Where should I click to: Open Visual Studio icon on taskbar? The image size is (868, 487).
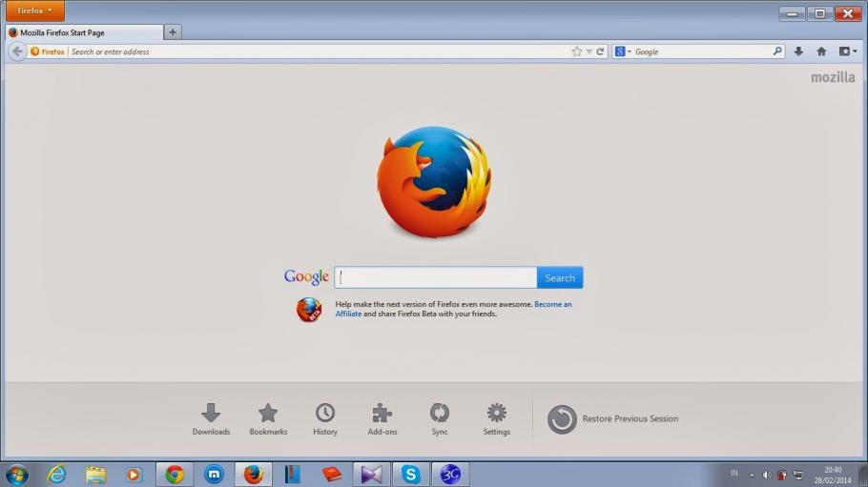point(371,475)
